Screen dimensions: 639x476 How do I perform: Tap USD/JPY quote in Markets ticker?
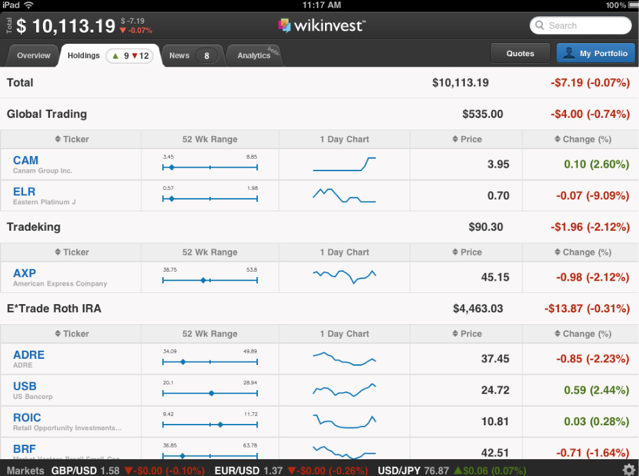point(452,471)
